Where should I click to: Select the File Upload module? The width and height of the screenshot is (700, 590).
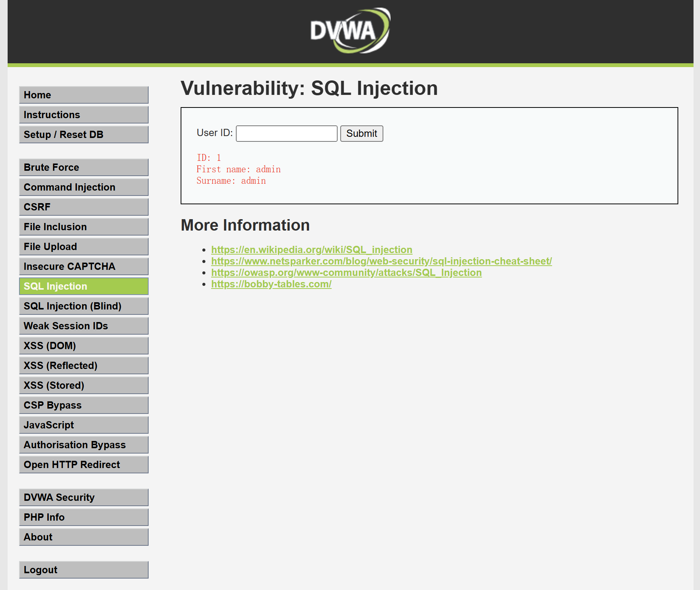point(84,247)
